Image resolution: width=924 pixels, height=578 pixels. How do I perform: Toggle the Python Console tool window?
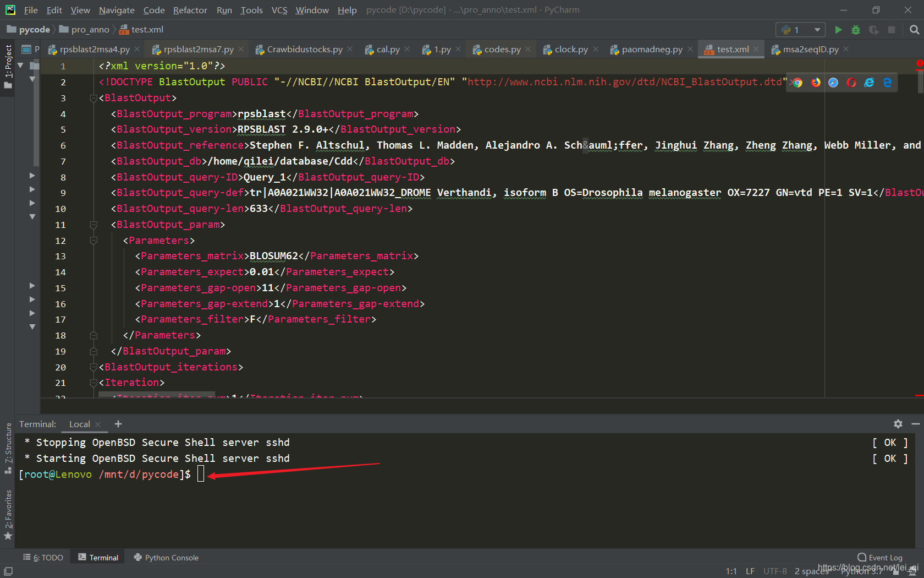tap(166, 558)
